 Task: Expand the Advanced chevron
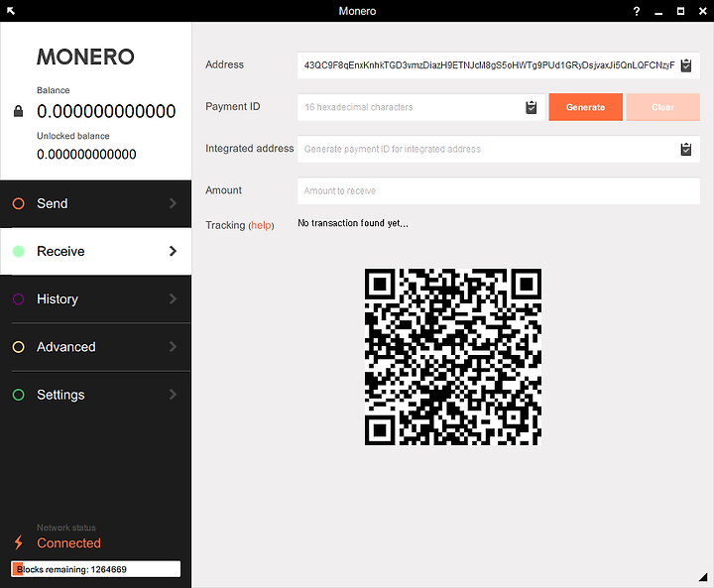point(173,347)
